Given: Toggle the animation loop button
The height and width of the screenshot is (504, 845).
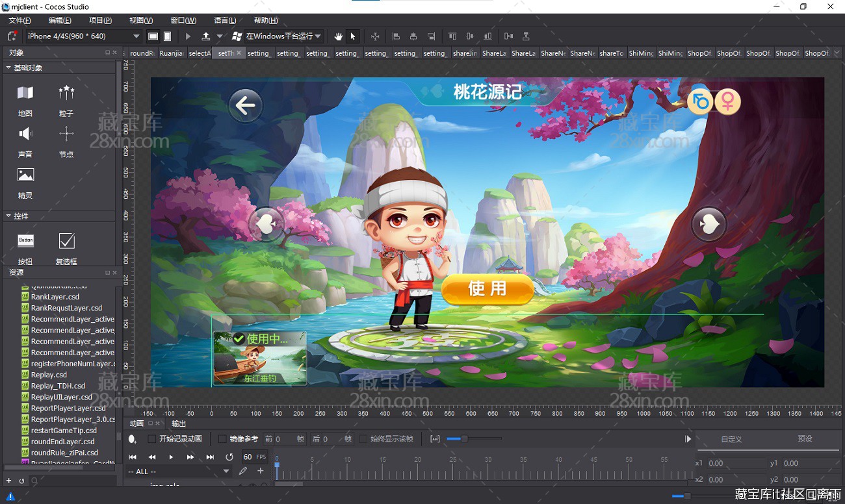Looking at the screenshot, I should pos(229,457).
